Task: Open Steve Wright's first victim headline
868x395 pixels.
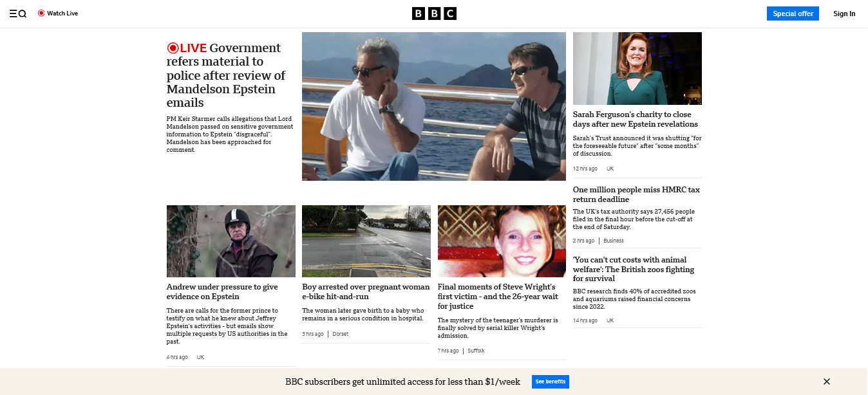Action: [x=498, y=296]
